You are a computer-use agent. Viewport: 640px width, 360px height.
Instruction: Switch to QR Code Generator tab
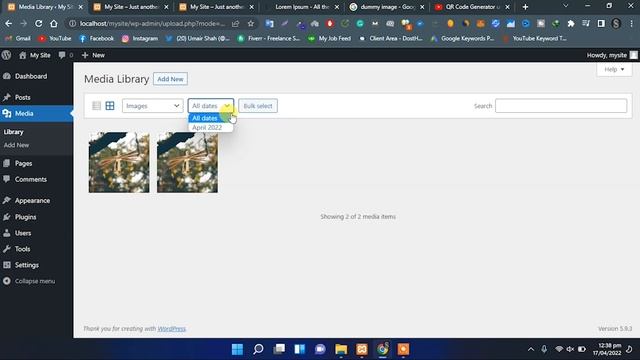472,7
